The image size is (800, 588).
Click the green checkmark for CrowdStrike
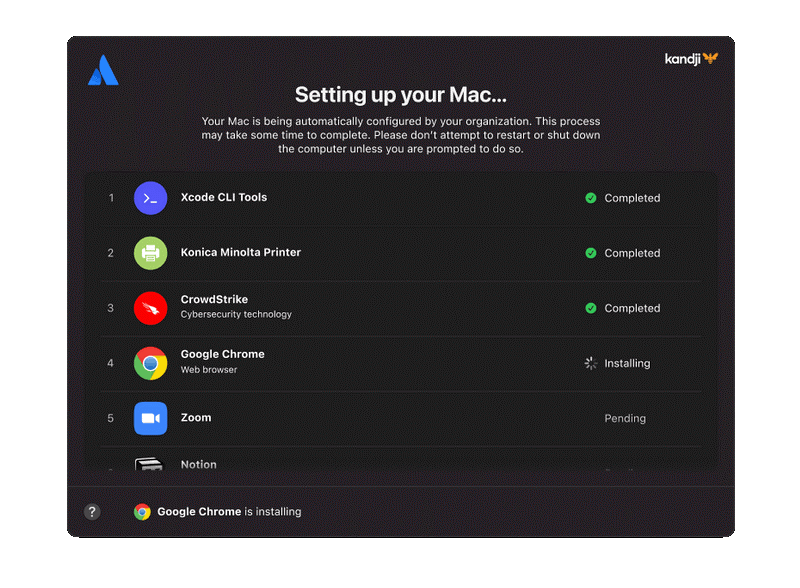591,308
